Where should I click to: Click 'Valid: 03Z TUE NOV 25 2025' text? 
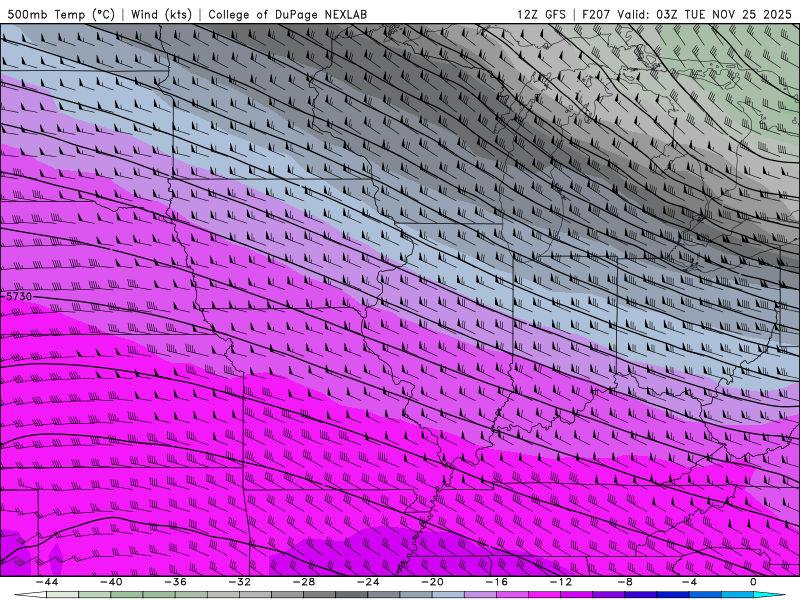(704, 14)
